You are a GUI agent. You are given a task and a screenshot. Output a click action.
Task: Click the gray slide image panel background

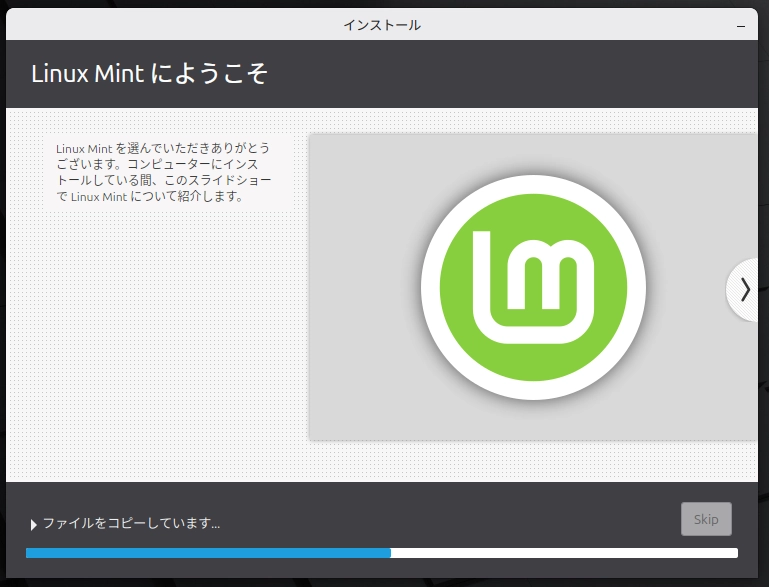(360, 400)
